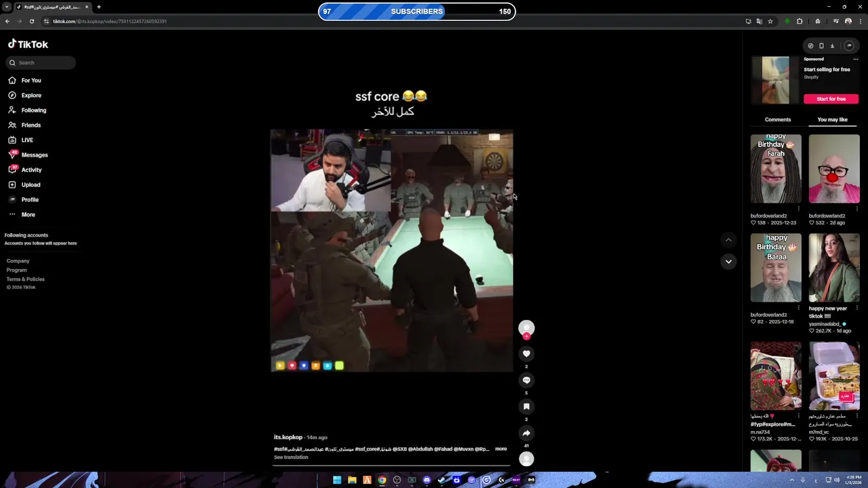Viewport: 868px width, 488px height.
Task: Click the 'Start for free' Shopify button
Action: pos(831,99)
